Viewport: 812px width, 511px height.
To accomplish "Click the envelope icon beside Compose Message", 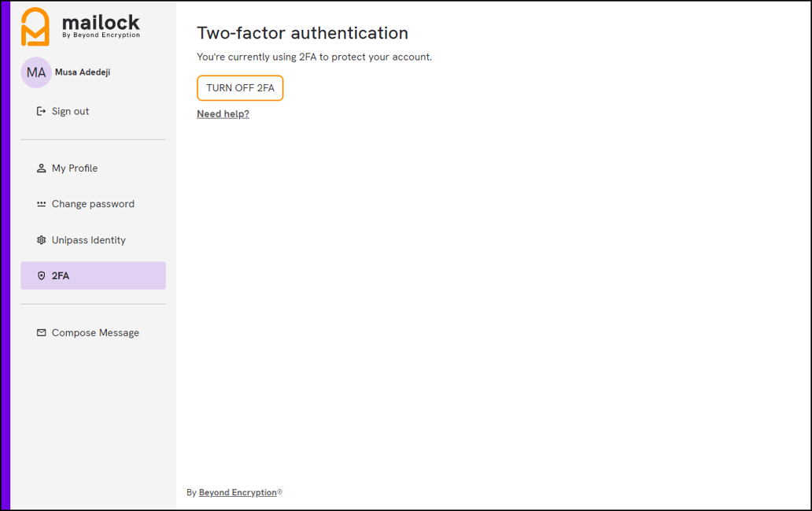I will (40, 332).
